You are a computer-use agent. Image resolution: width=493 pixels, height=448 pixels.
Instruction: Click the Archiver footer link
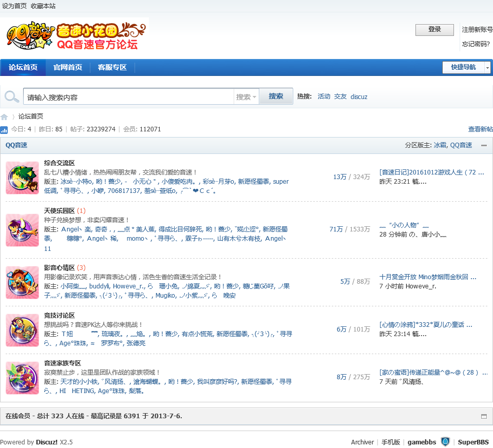pos(362,442)
